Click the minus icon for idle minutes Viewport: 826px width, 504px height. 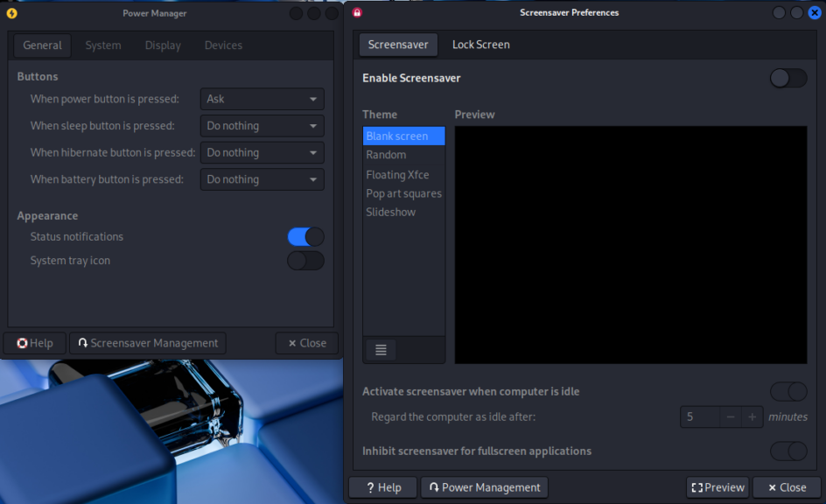pos(731,417)
